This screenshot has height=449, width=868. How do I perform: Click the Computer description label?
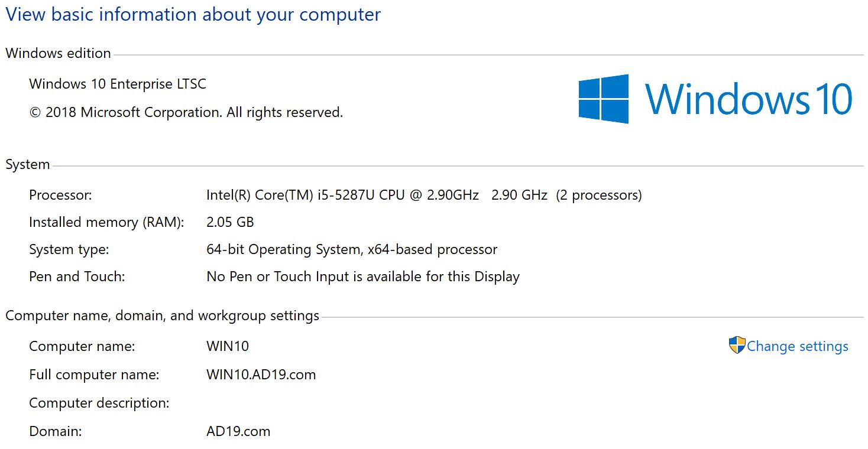click(99, 403)
